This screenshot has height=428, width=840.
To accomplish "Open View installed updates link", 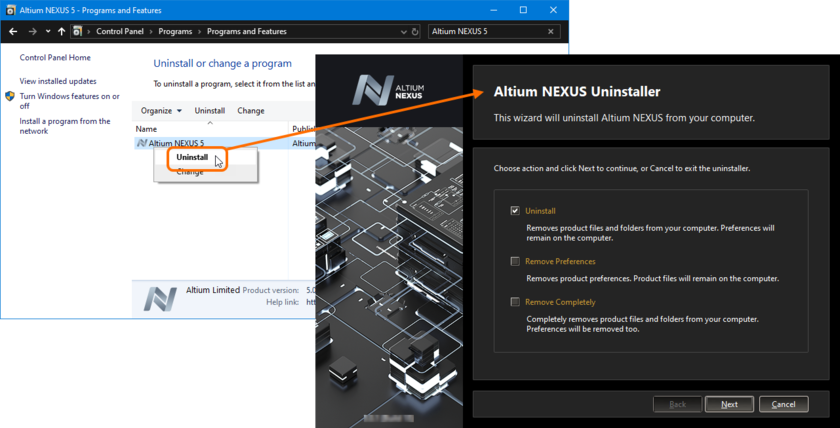I will coord(58,81).
